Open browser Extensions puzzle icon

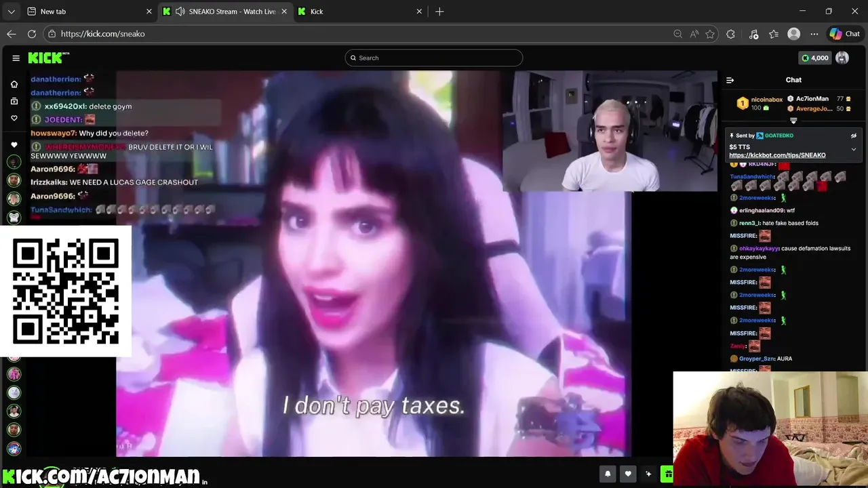[730, 34]
